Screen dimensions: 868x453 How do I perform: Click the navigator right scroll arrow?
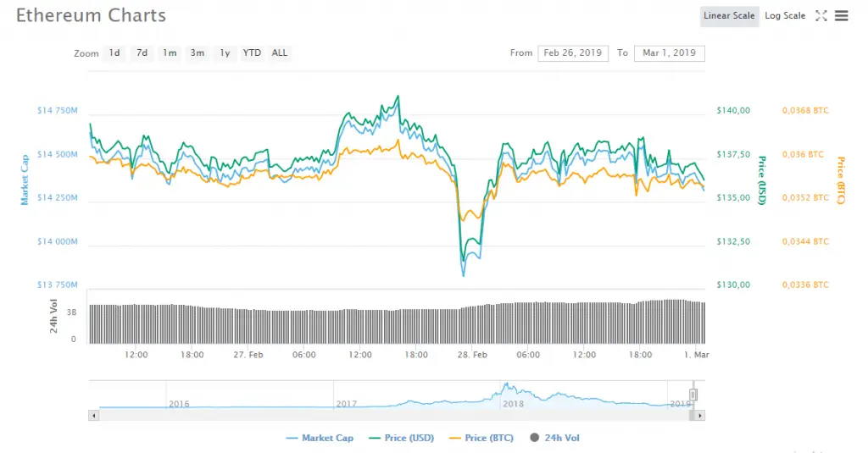700,416
